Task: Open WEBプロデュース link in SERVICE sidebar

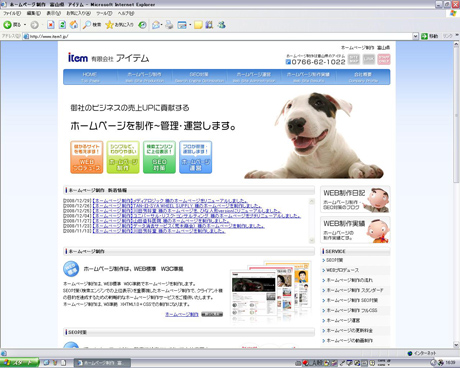Action: click(x=342, y=270)
